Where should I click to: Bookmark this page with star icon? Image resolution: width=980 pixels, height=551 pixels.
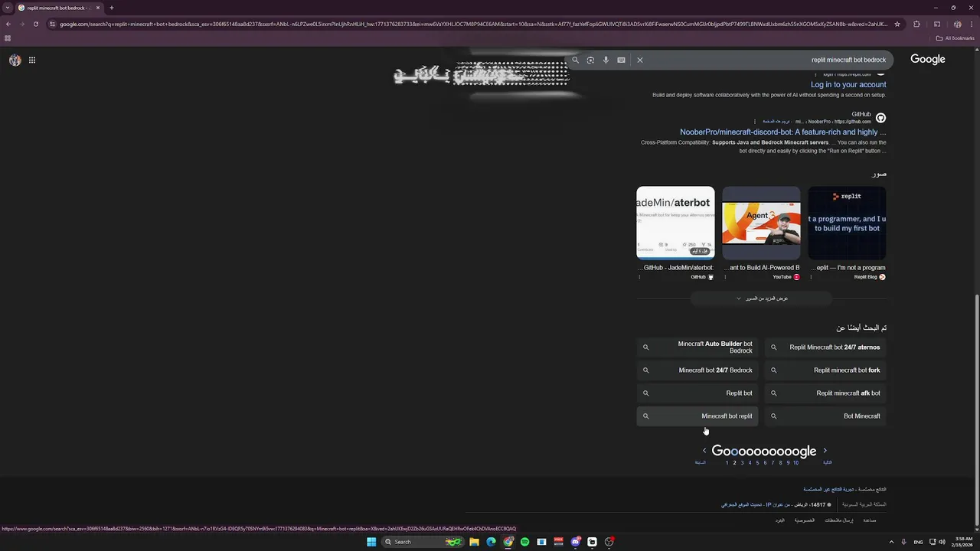(x=897, y=24)
